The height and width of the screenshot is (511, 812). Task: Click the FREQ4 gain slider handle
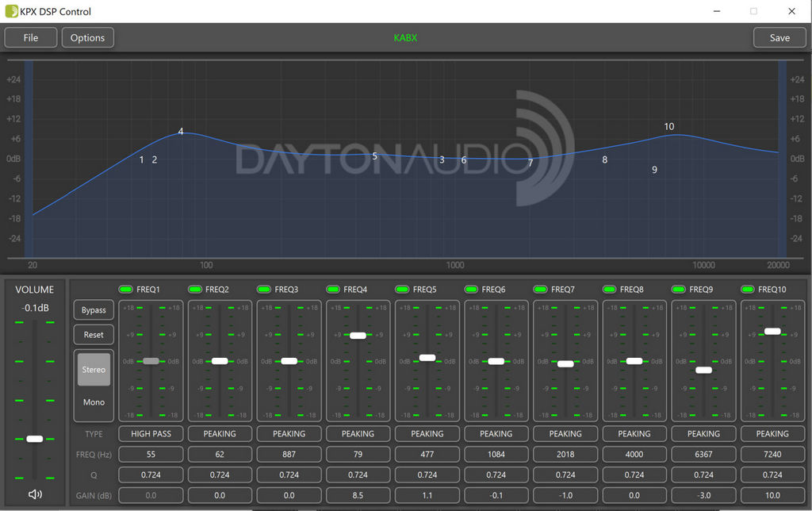[x=358, y=336]
